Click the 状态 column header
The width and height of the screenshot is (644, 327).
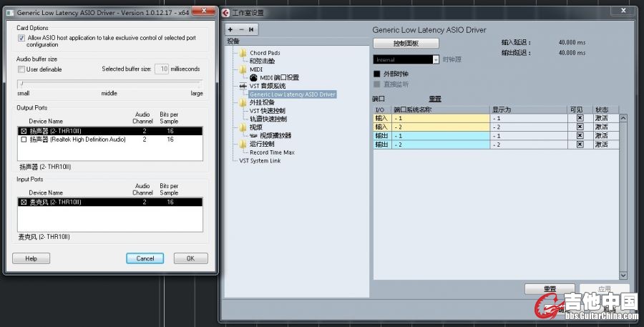[x=606, y=109]
